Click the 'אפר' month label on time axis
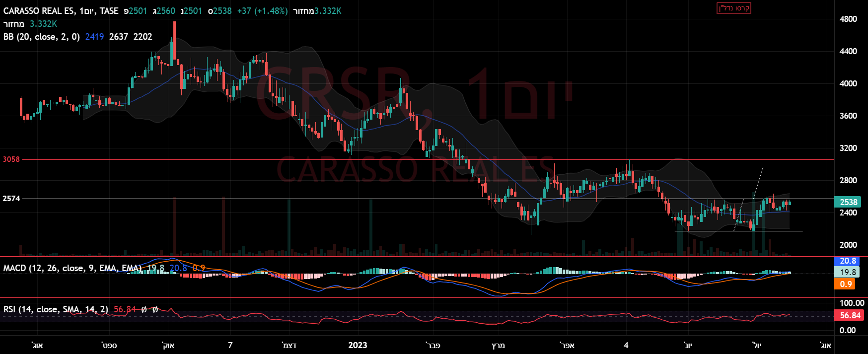868x354 pixels. 567,345
